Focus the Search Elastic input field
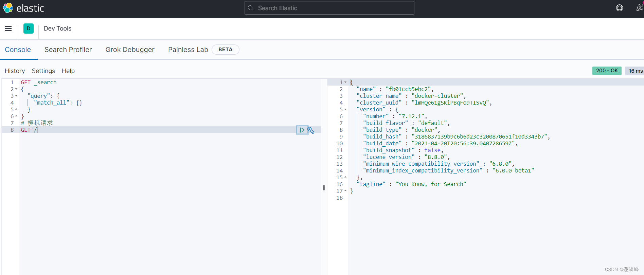 pyautogui.click(x=333, y=8)
